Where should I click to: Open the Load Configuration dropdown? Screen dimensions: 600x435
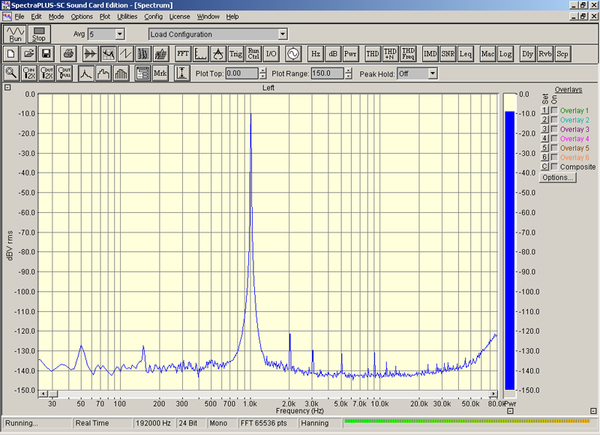pyautogui.click(x=282, y=34)
